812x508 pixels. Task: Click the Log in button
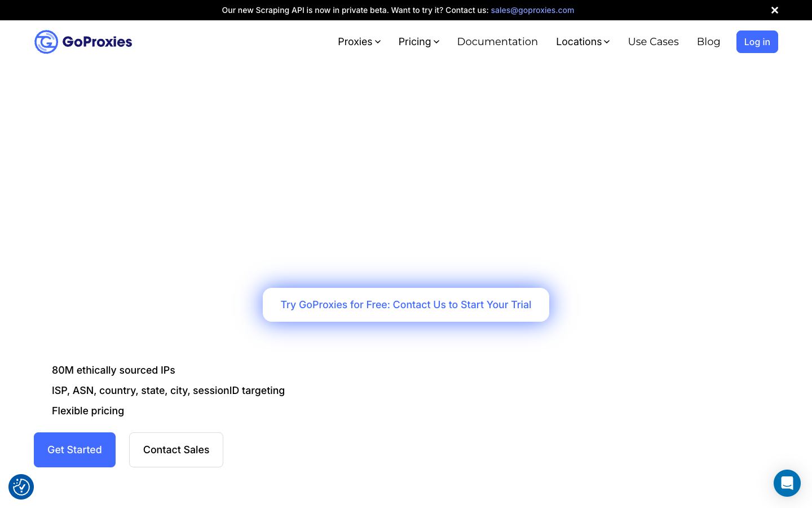click(757, 42)
